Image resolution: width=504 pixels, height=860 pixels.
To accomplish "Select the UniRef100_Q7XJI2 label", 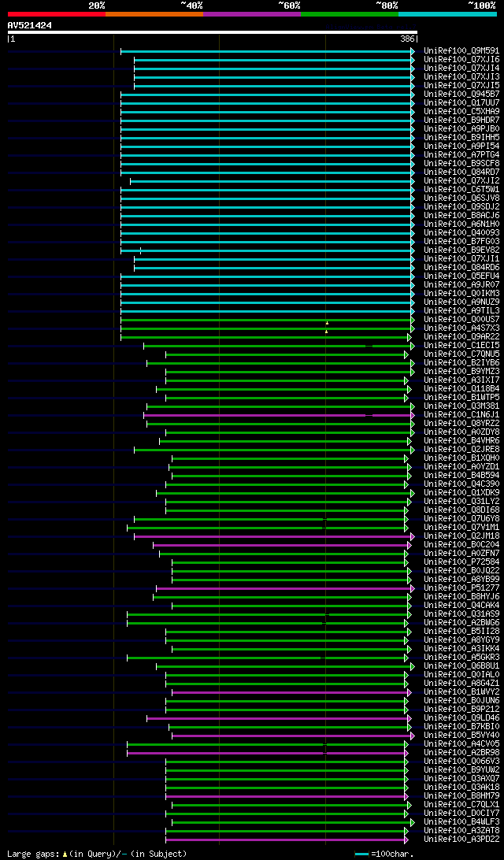I will [x=461, y=181].
